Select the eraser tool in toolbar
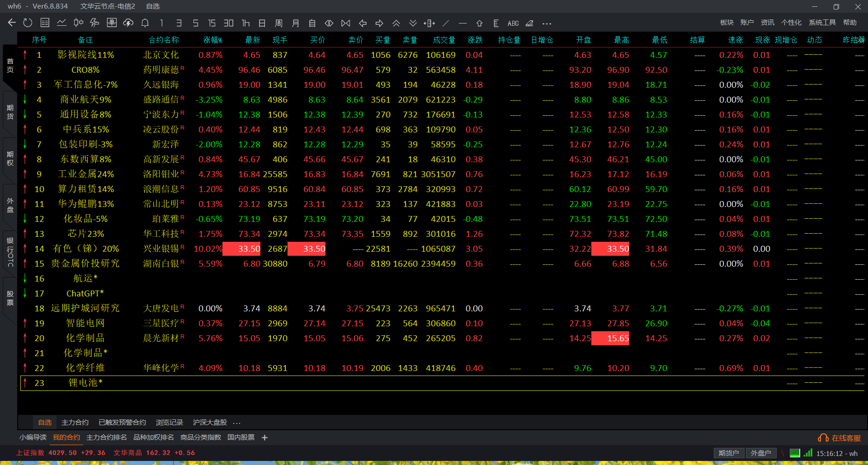This screenshot has height=465, width=868. pyautogui.click(x=529, y=23)
